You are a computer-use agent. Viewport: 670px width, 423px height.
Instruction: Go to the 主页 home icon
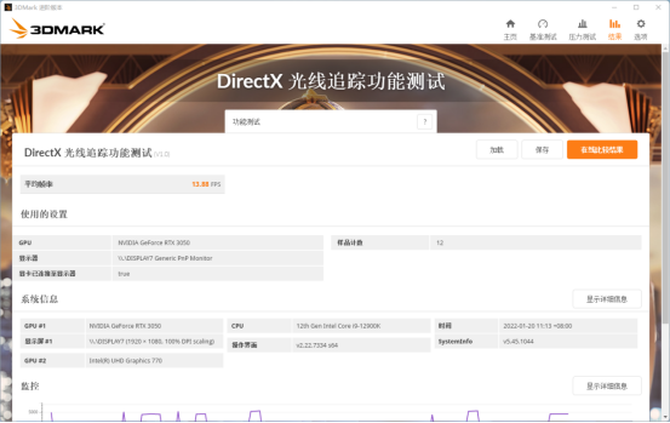(510, 24)
